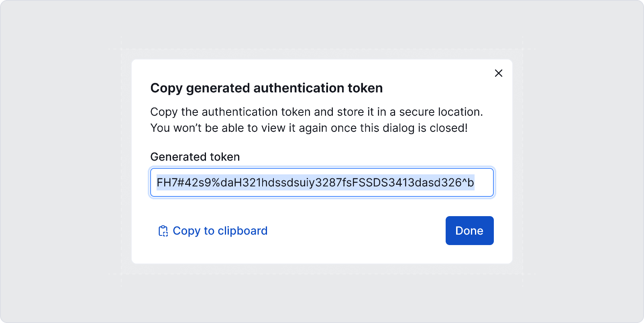The width and height of the screenshot is (644, 323).
Task: Select the X icon to dismiss the dialog
Action: point(499,73)
